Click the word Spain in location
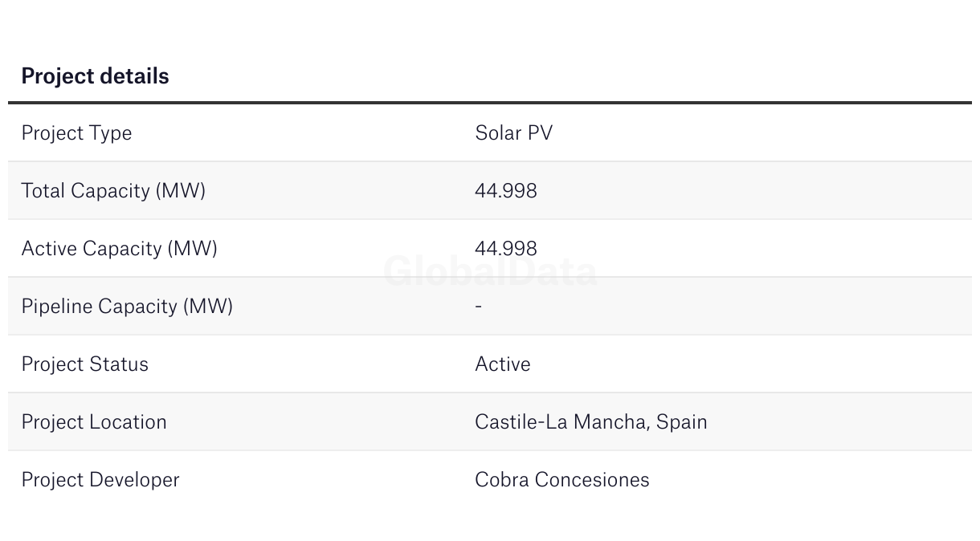 [682, 422]
